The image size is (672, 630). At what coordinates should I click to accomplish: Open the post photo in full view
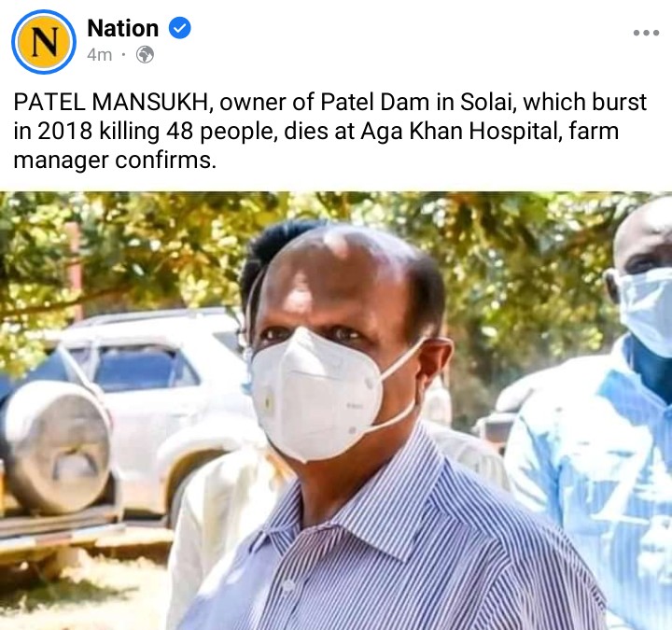tap(336, 410)
